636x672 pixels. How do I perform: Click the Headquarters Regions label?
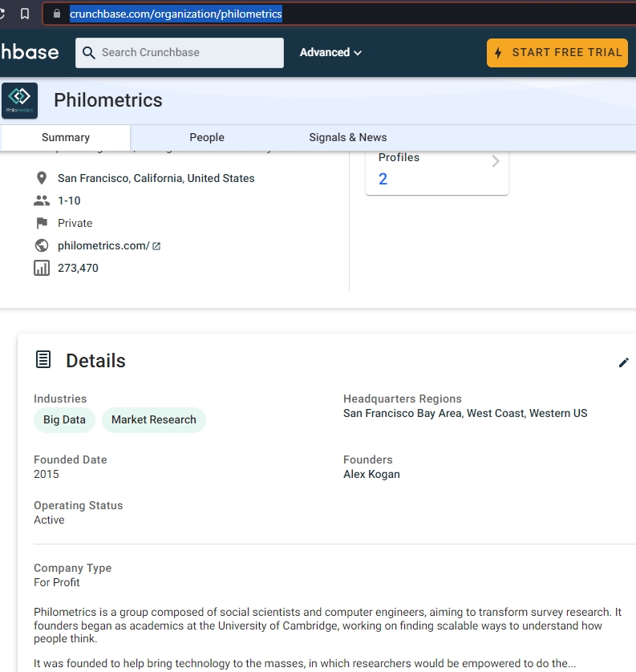(403, 399)
